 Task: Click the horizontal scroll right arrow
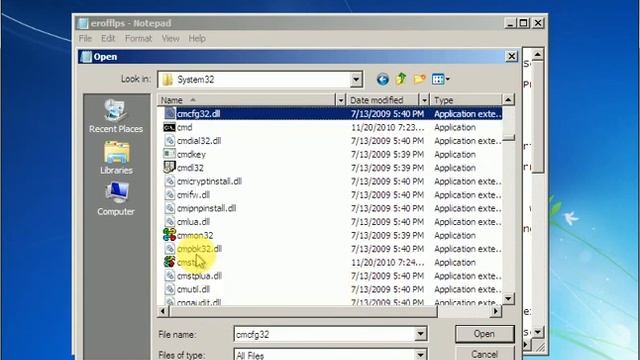(496, 311)
